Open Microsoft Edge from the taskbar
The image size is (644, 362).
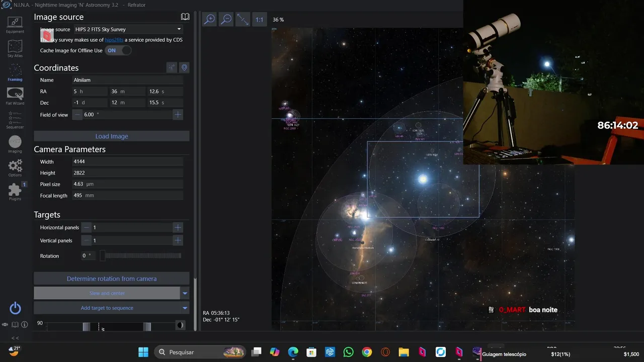(x=293, y=352)
